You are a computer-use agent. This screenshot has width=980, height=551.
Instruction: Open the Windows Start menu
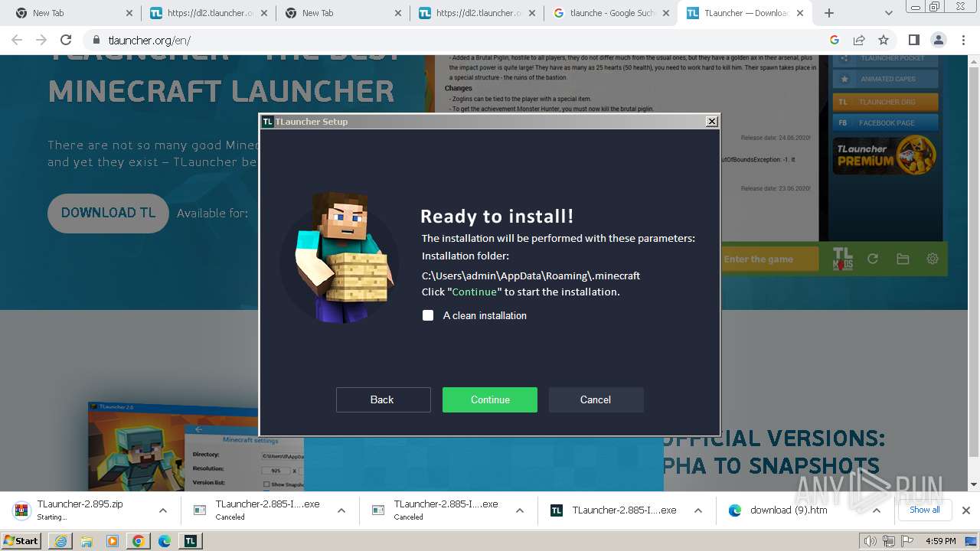pyautogui.click(x=21, y=540)
